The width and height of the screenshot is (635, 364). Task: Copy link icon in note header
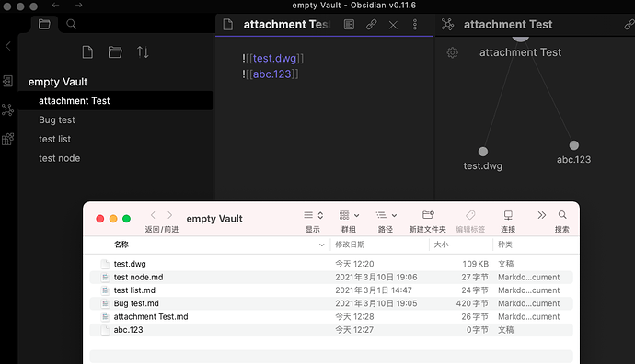pos(372,25)
